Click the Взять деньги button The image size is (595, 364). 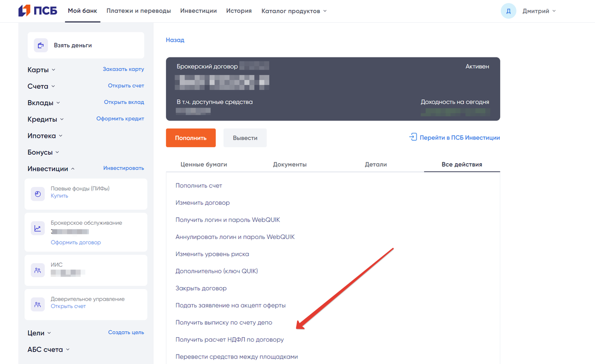(x=86, y=45)
